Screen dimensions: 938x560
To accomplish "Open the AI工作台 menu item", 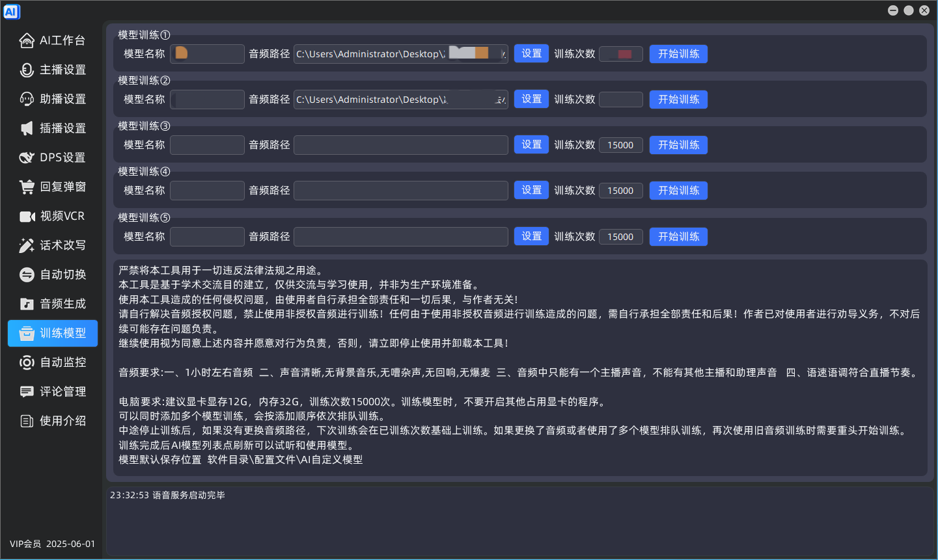I will point(53,40).
